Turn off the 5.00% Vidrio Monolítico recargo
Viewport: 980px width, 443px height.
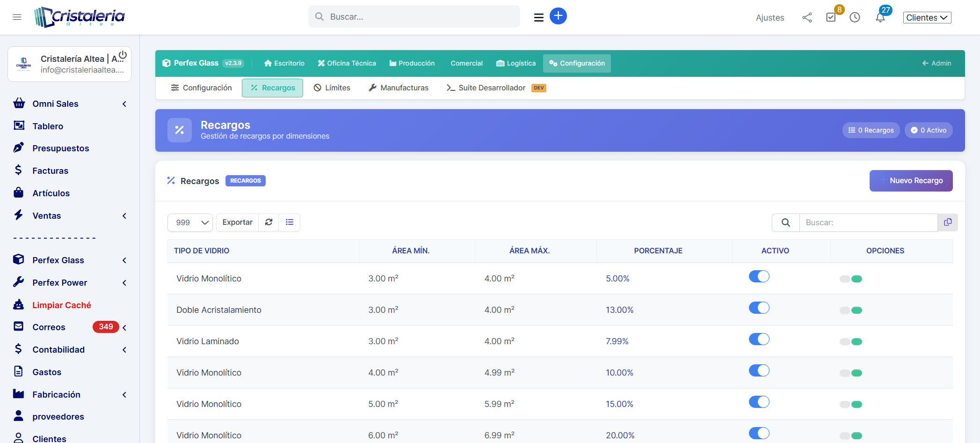pos(759,276)
